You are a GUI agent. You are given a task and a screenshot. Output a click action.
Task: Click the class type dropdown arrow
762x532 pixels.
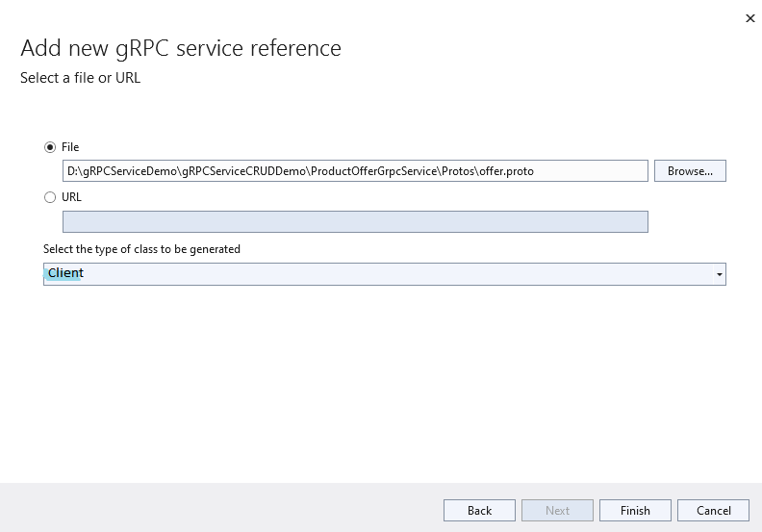720,274
